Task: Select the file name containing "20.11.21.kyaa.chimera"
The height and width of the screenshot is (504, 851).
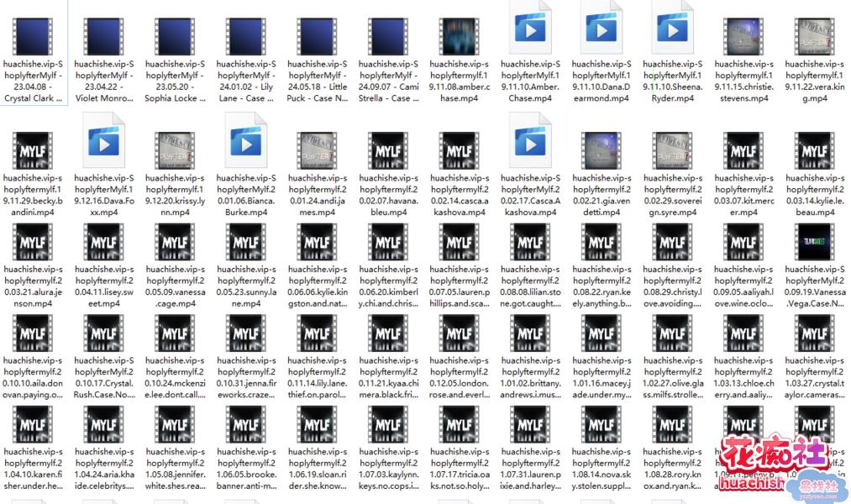Action: 388,378
